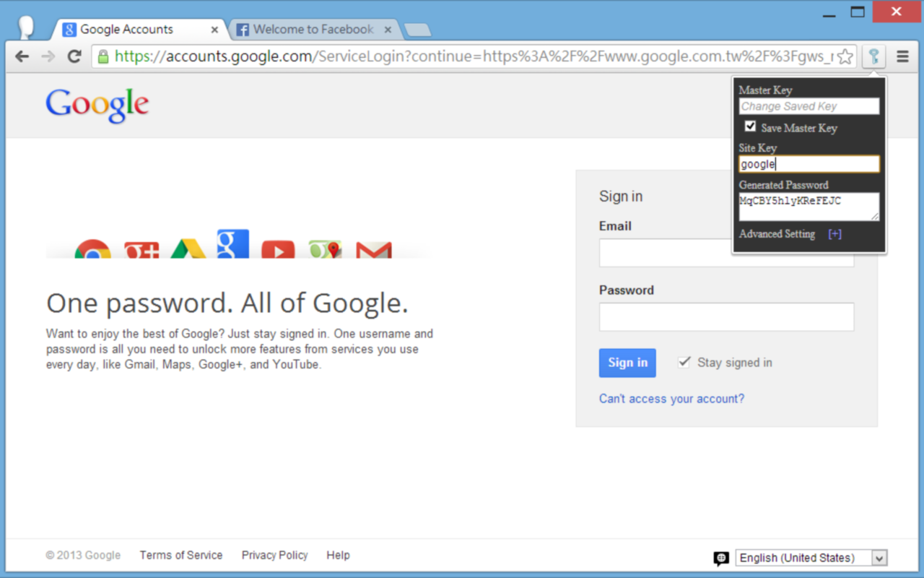Viewport: 924px width, 578px height.
Task: Open the Chrome menu
Action: [x=902, y=56]
